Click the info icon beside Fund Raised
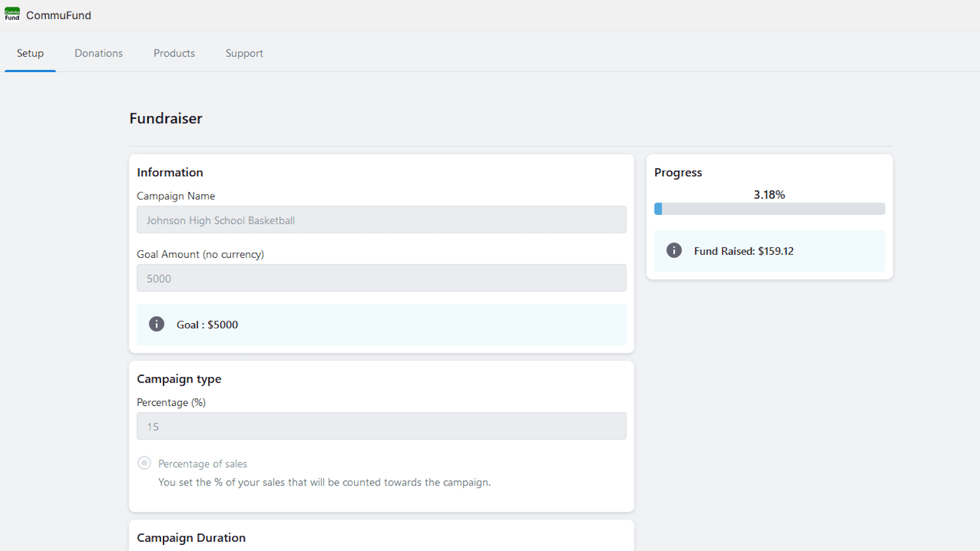 (674, 250)
